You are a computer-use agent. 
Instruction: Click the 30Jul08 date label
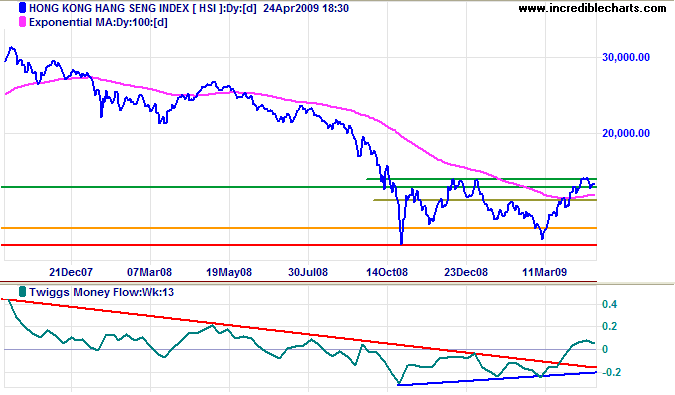(308, 272)
